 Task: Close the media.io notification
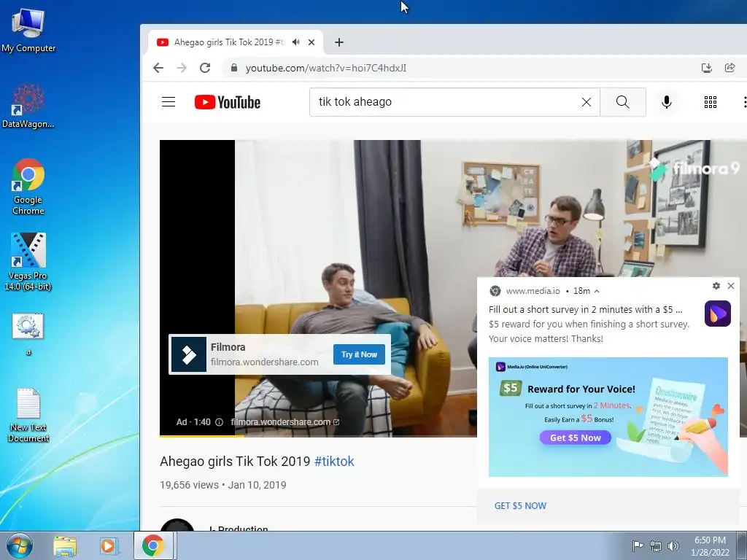point(731,286)
